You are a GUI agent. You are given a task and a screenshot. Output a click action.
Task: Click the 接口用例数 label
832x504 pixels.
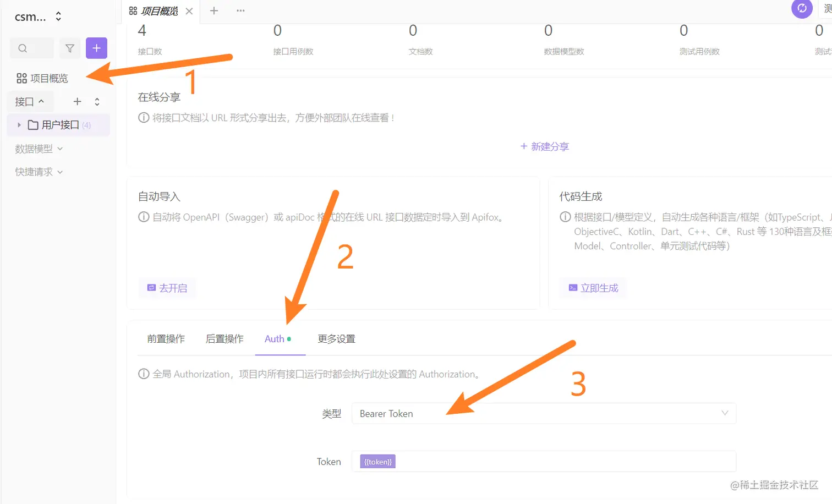tap(293, 52)
